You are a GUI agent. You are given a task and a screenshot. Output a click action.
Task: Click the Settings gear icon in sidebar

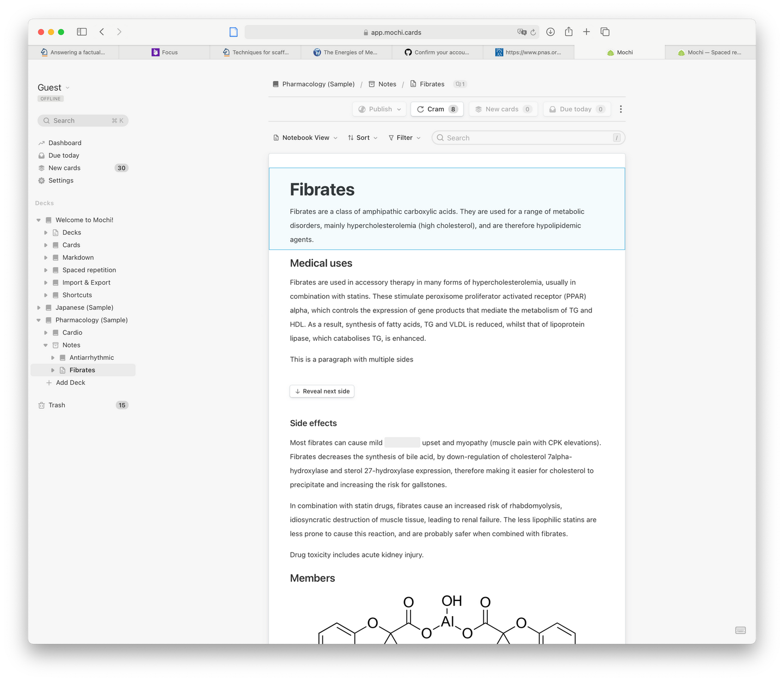[x=41, y=181]
